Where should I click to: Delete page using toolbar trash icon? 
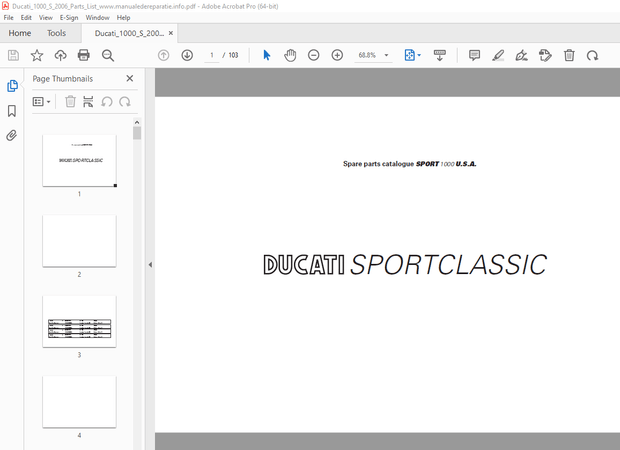pyautogui.click(x=569, y=55)
